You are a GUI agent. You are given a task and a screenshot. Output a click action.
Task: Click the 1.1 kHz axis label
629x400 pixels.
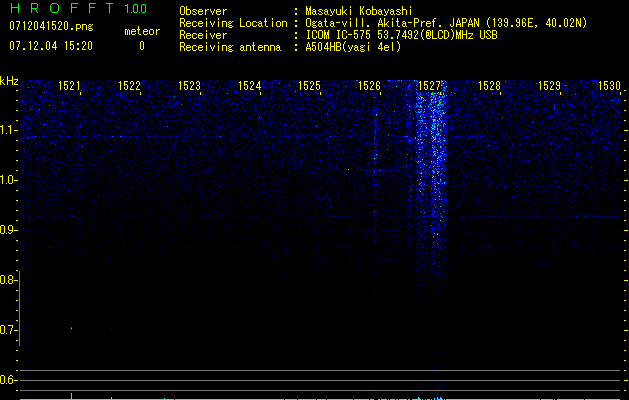coord(7,130)
